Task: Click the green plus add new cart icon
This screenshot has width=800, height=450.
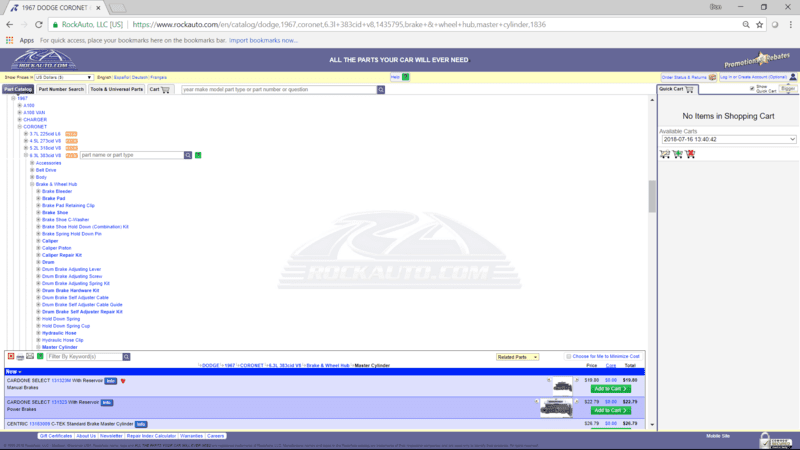Action: click(678, 154)
